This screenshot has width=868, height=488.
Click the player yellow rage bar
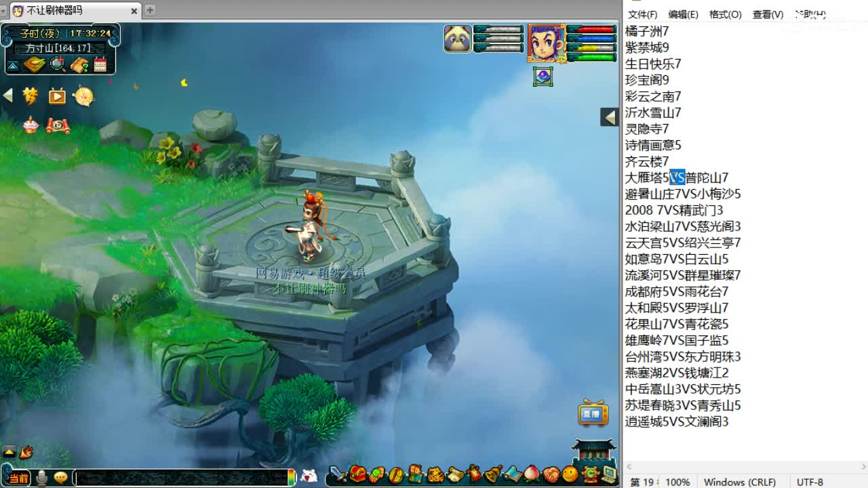591,48
